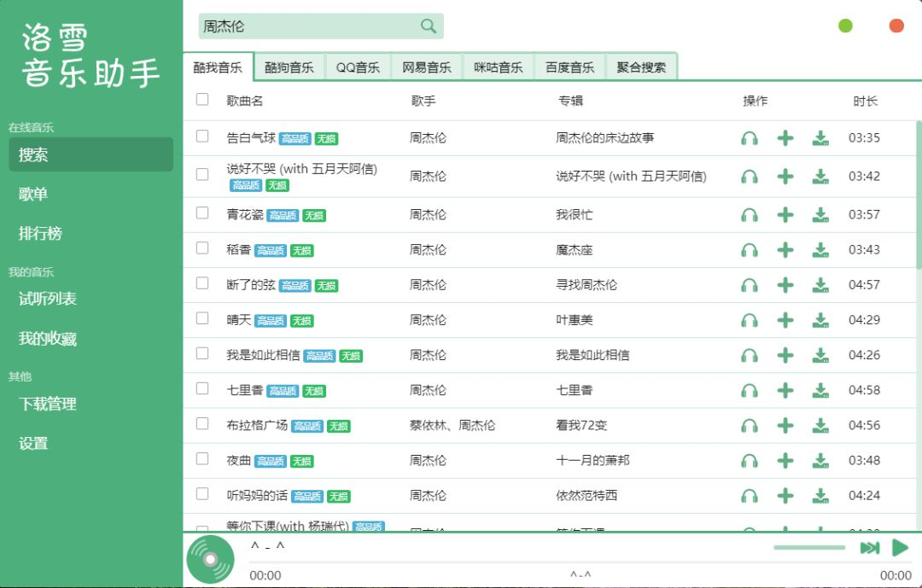Download 布拉格广场 track
922x588 pixels.
click(820, 425)
